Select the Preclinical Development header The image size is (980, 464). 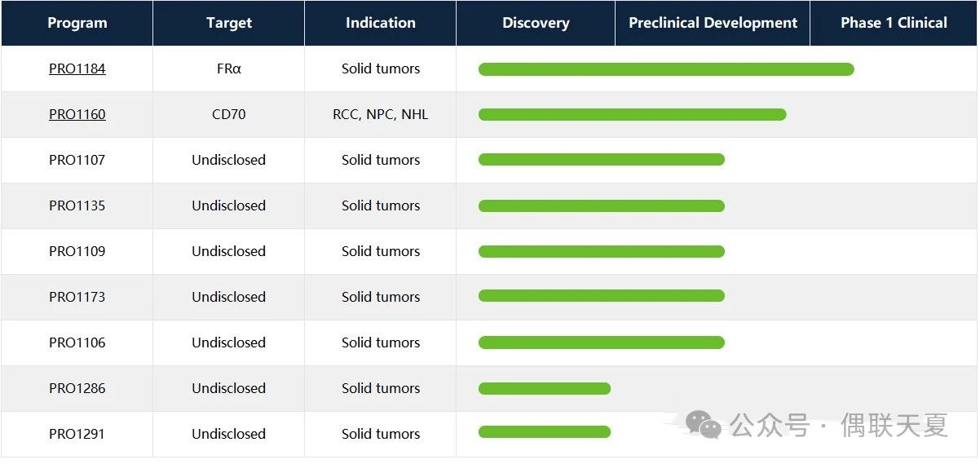coord(713,23)
